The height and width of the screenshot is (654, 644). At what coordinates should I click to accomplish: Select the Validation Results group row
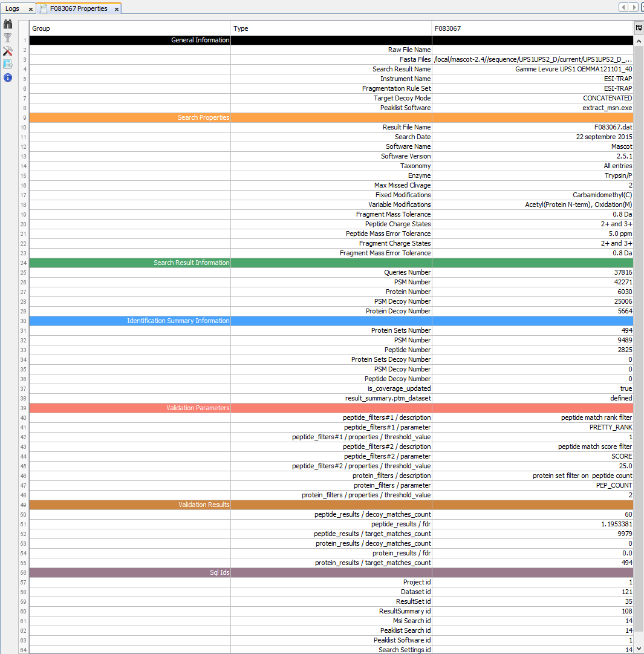[x=331, y=505]
